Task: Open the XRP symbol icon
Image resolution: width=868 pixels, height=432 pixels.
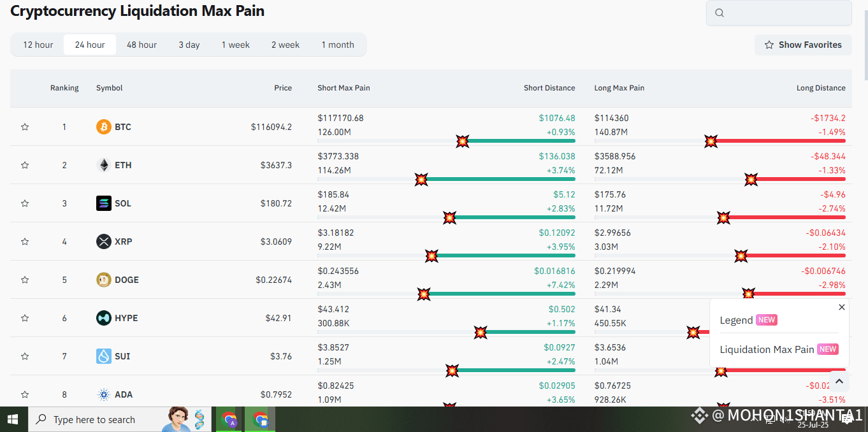Action: [103, 241]
